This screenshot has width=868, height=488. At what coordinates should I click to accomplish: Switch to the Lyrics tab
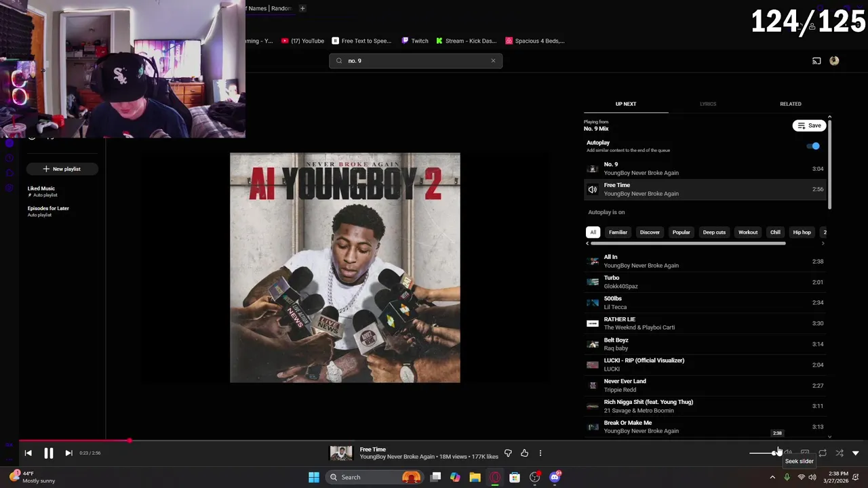coord(708,104)
